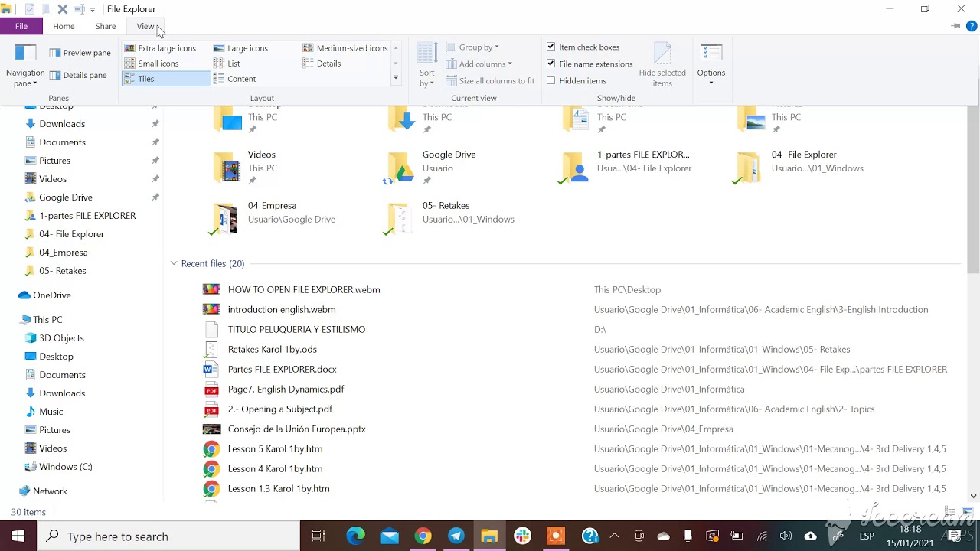Toggle the Preview pane button
The height and width of the screenshot is (551, 980).
tap(80, 53)
